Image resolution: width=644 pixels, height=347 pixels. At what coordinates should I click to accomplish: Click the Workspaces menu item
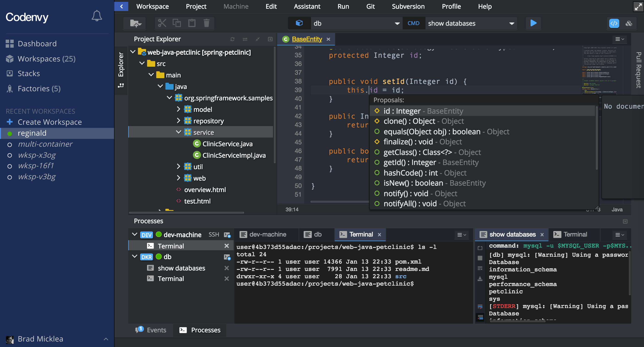pyautogui.click(x=46, y=58)
